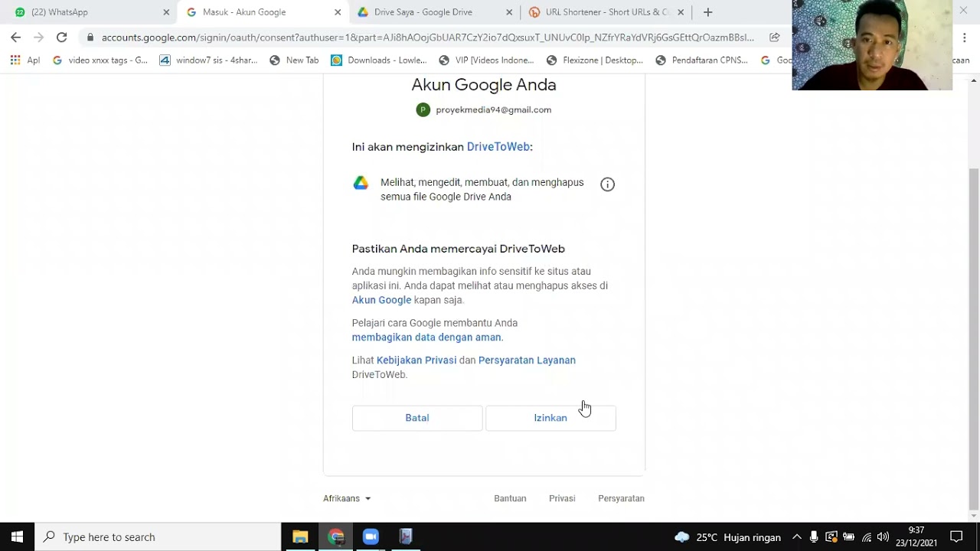Click the address bar URL
This screenshot has height=551, width=980.
[427, 37]
